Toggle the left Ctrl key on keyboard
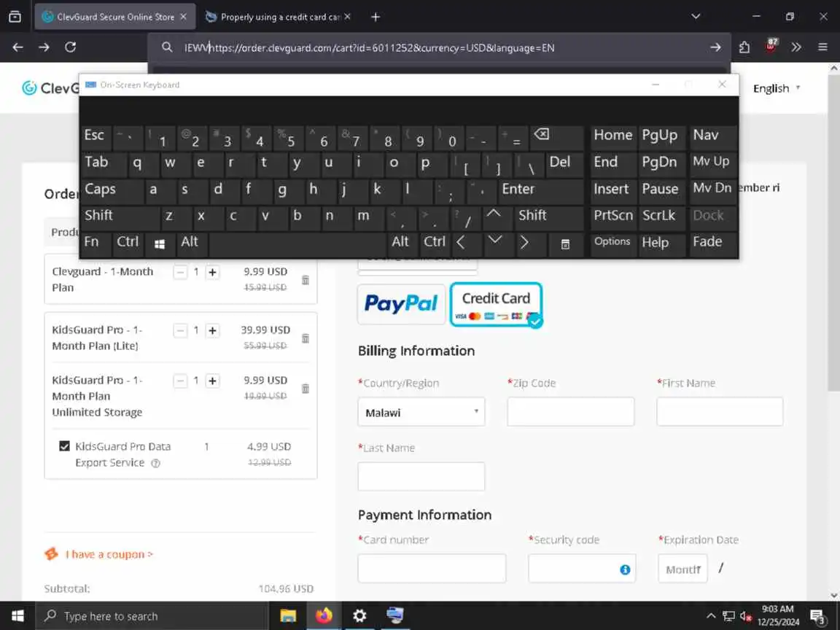This screenshot has width=840, height=630. pos(128,244)
